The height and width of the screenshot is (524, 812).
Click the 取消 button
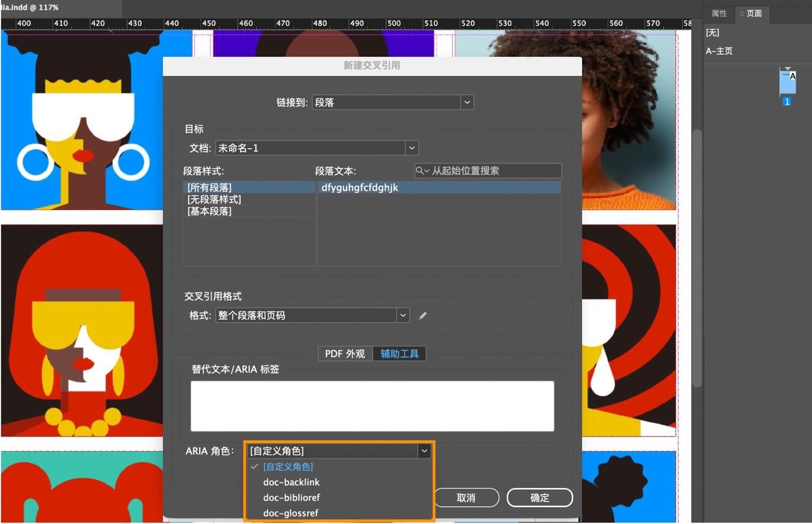pyautogui.click(x=466, y=498)
